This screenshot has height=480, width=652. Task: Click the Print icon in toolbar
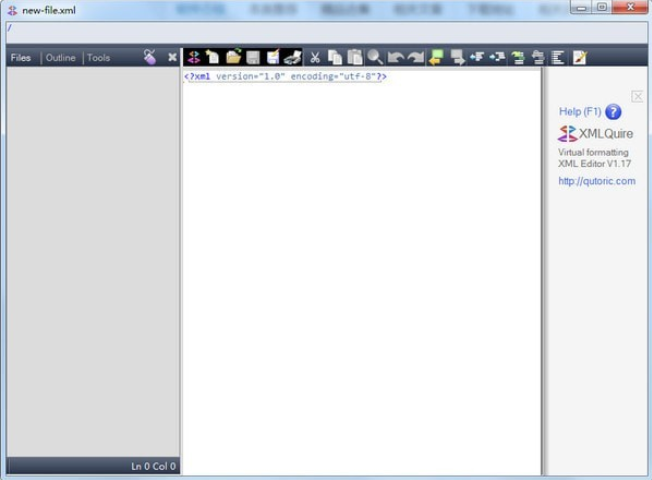293,57
